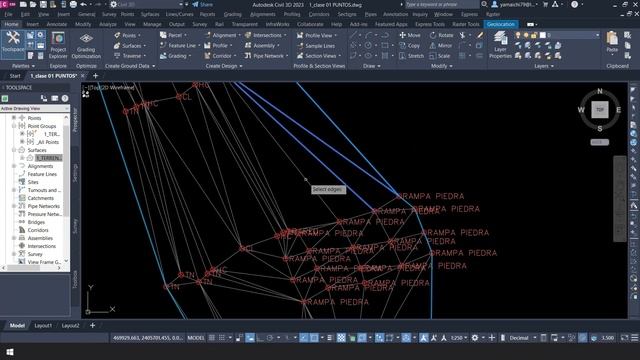Open the Surfaces tool in ribbon
This screenshot has width=640, height=360.
click(x=130, y=46)
